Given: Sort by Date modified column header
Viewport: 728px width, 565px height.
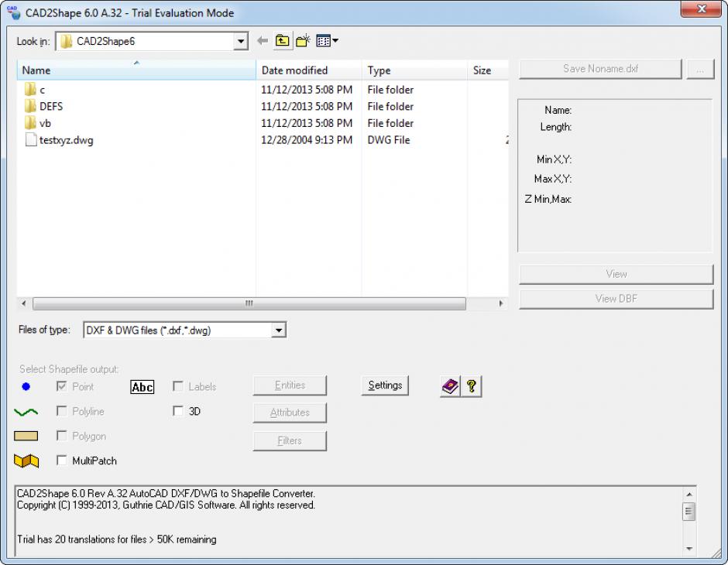Looking at the screenshot, I should point(309,70).
